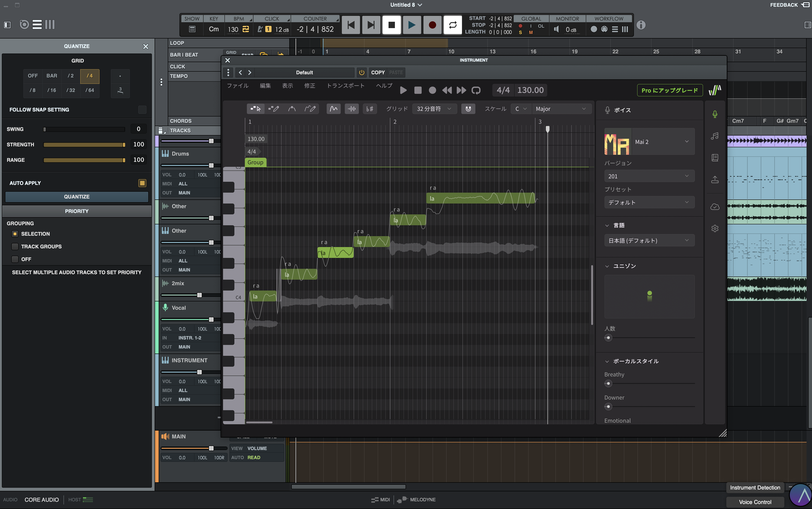
Task: Select the /16 quantize grid value
Action: pos(52,90)
